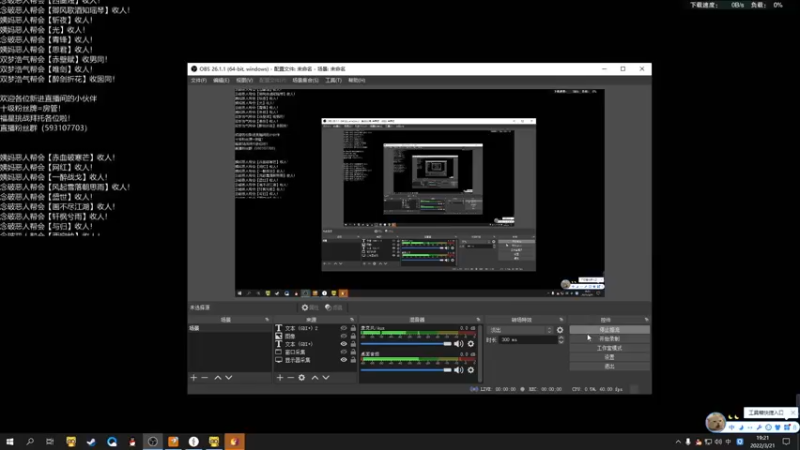Move the selected source down
The image size is (800, 450).
(x=326, y=378)
